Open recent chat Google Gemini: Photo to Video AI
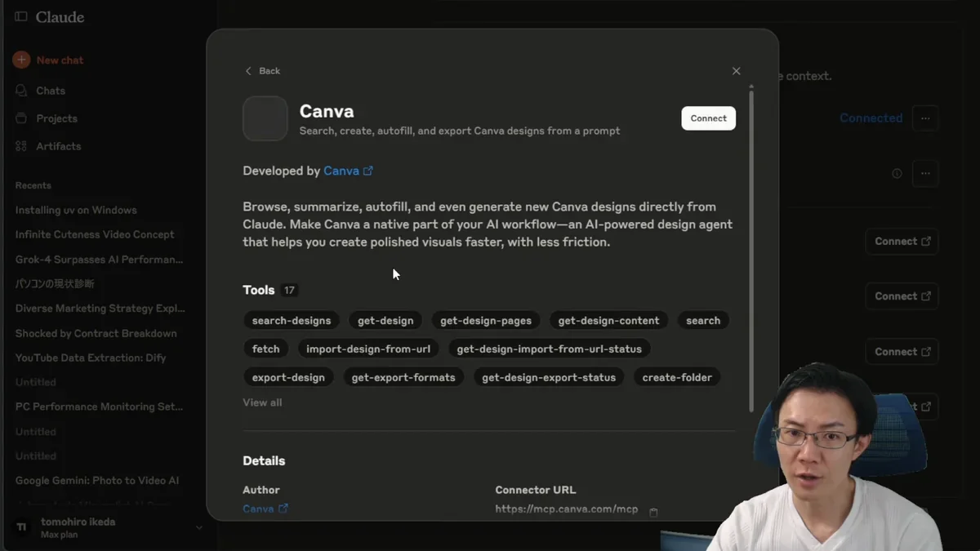980x551 pixels. pos(96,481)
